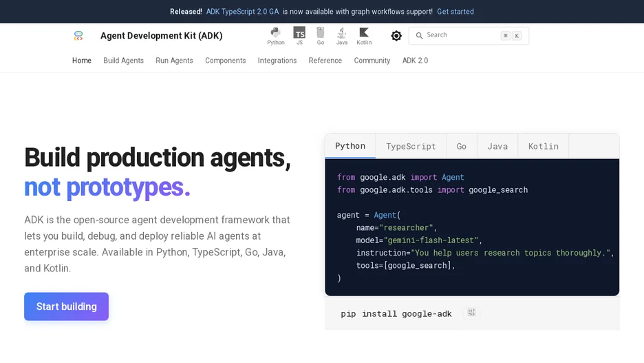This screenshot has height=363, width=644.
Task: Select the TypeScript JS language icon
Action: (299, 36)
